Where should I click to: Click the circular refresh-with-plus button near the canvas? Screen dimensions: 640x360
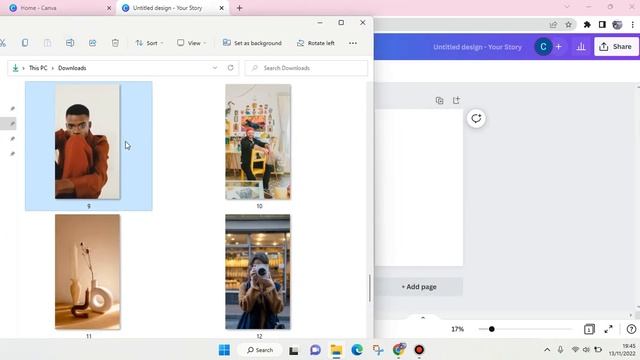(476, 118)
